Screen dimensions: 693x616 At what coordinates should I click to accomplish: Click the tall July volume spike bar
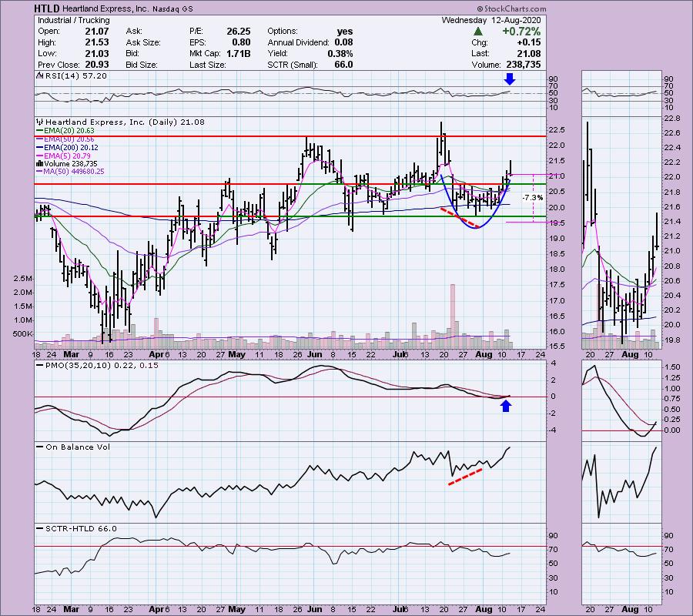tap(452, 316)
